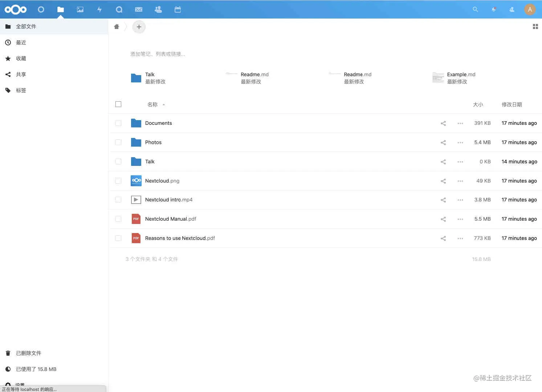Open more actions for Reasons to use Nextcloud.pdf
542x392 pixels.
click(x=460, y=238)
